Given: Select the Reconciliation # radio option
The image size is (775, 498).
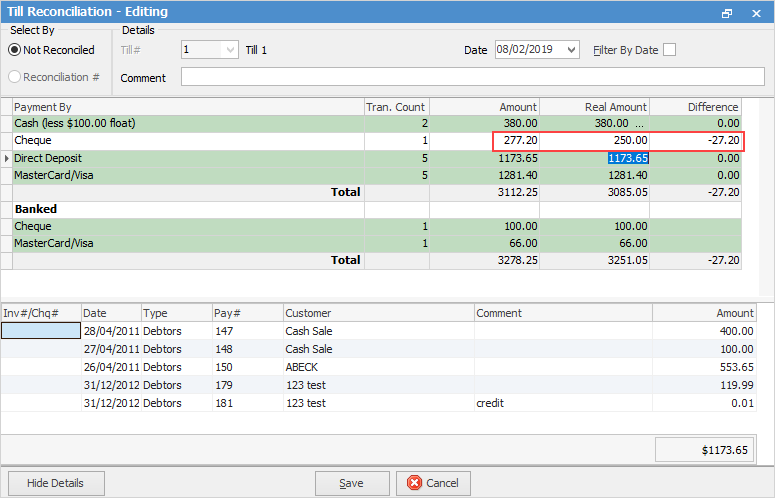Looking at the screenshot, I should 15,77.
